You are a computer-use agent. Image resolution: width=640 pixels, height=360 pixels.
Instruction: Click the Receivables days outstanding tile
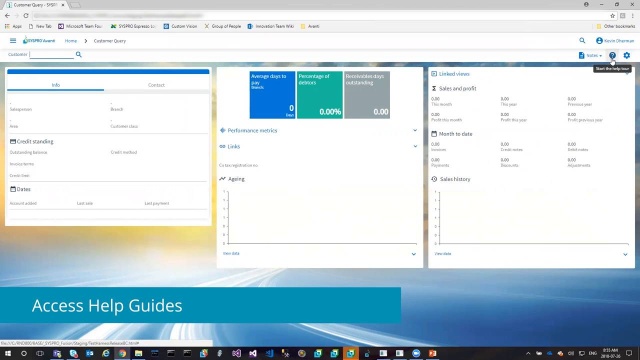pyautogui.click(x=367, y=95)
